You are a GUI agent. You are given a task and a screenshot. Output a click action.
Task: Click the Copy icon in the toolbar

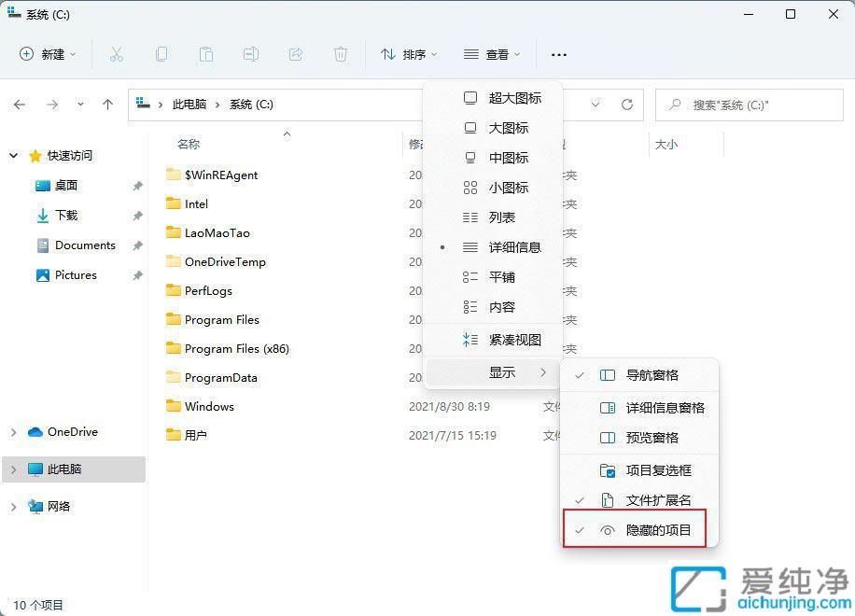161,54
